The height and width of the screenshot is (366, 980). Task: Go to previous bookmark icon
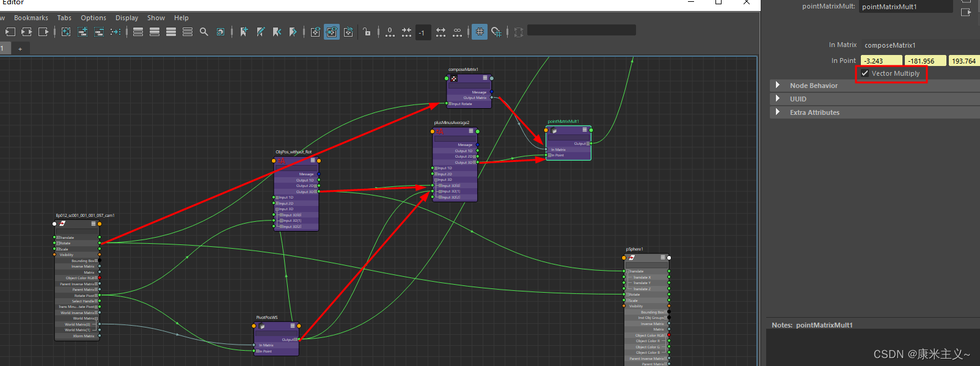pos(277,32)
